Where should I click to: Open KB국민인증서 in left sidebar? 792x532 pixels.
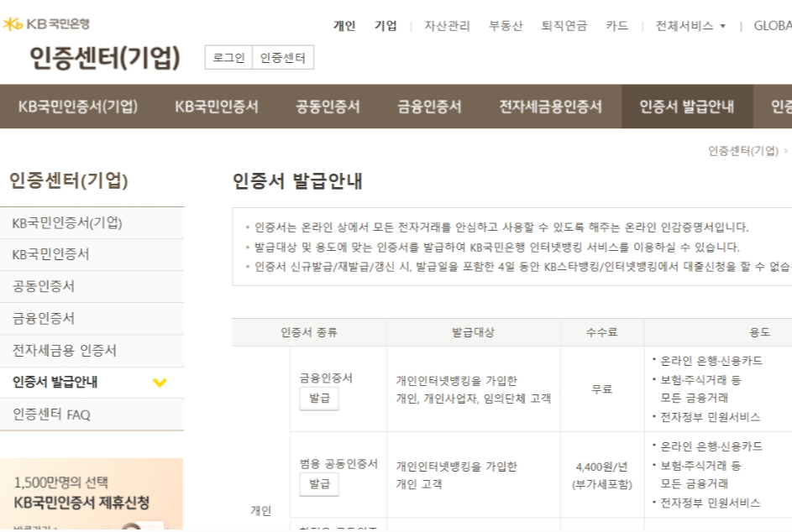pyautogui.click(x=92, y=255)
